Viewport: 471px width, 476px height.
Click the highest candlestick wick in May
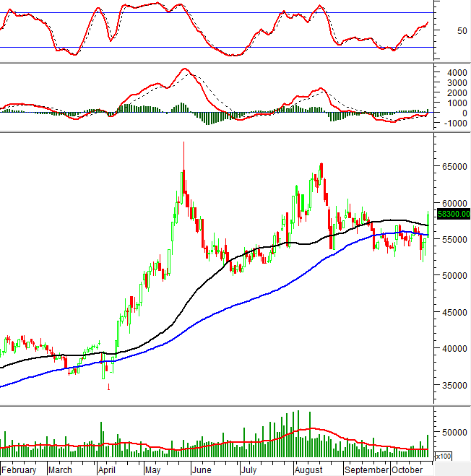coord(183,144)
